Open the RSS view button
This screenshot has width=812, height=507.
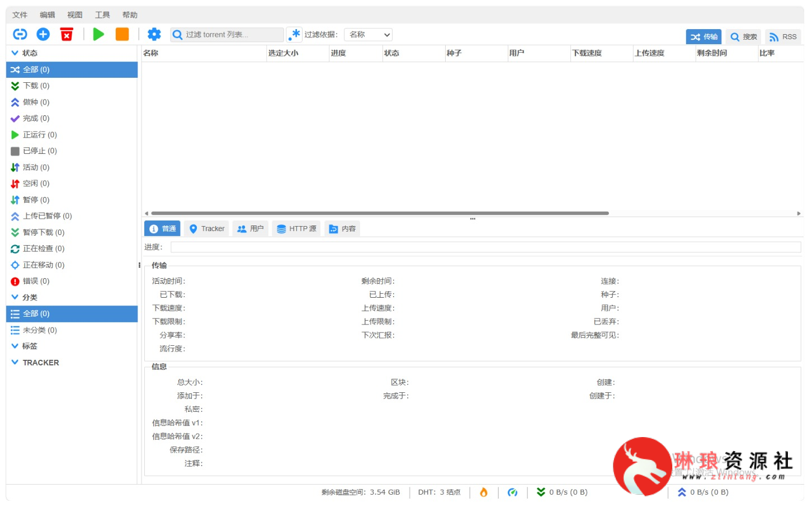tap(783, 37)
